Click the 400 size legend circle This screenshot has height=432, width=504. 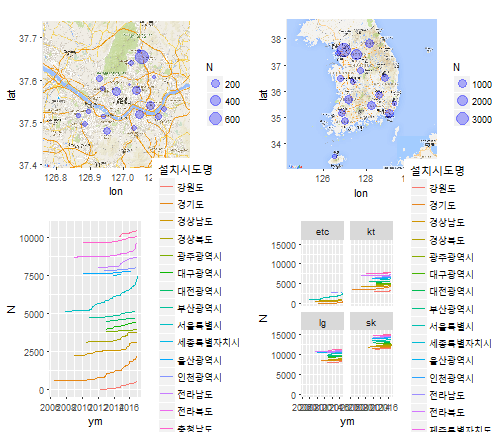point(215,101)
